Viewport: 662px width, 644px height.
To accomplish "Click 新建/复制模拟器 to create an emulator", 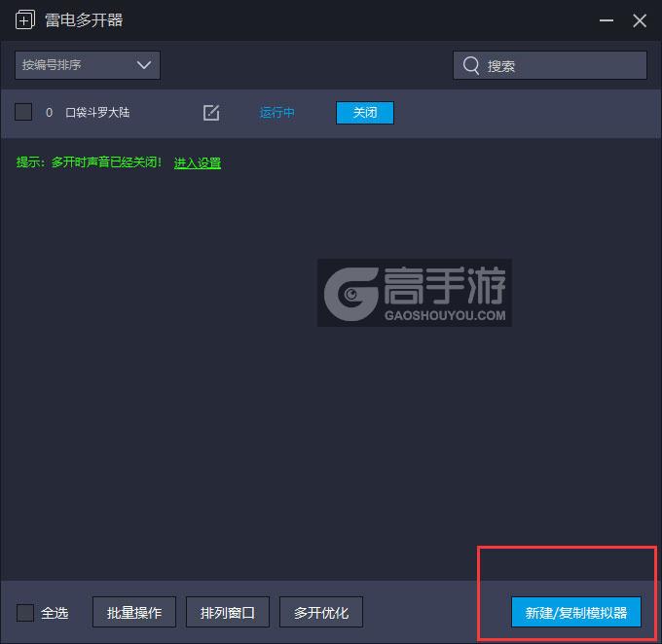I will pos(576,613).
